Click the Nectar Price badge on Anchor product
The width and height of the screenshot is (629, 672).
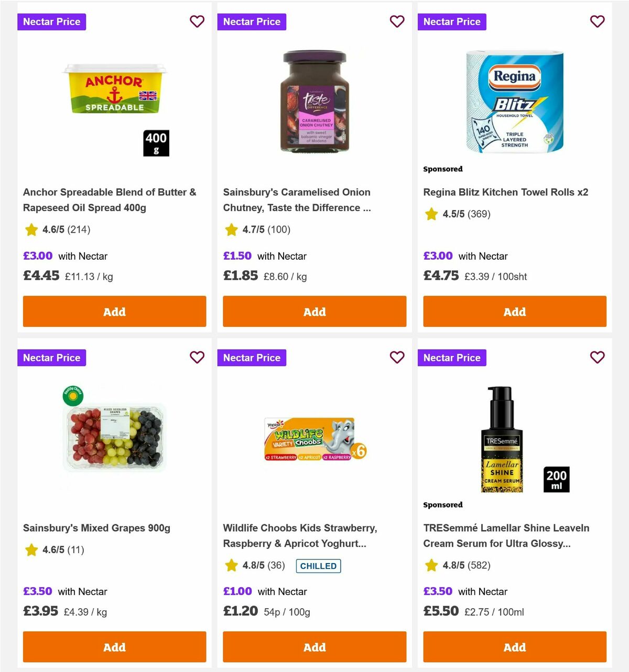pos(51,21)
